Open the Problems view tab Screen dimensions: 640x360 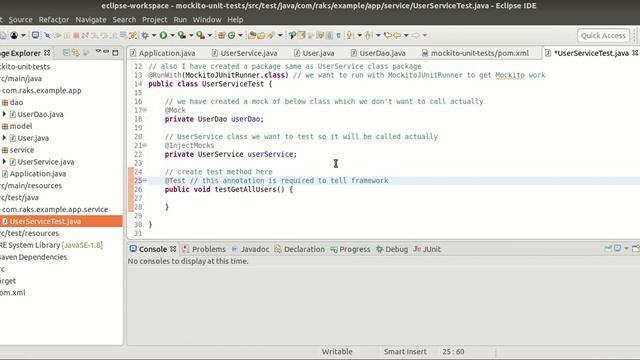(204, 249)
